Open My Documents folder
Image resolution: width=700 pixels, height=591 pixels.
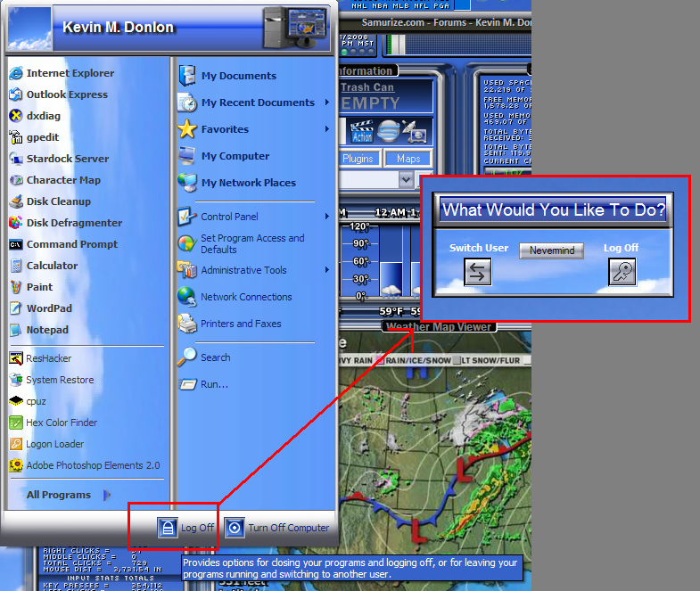pos(227,76)
